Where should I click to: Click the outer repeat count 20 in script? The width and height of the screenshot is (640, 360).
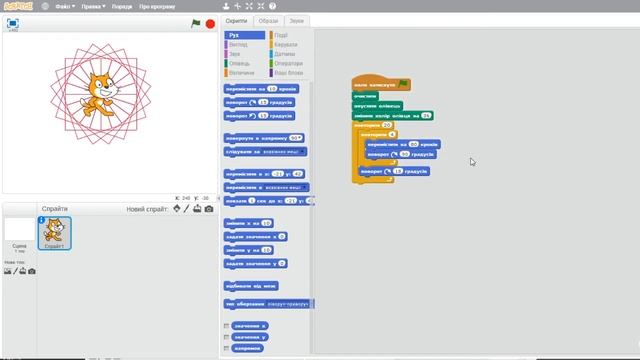coord(387,125)
